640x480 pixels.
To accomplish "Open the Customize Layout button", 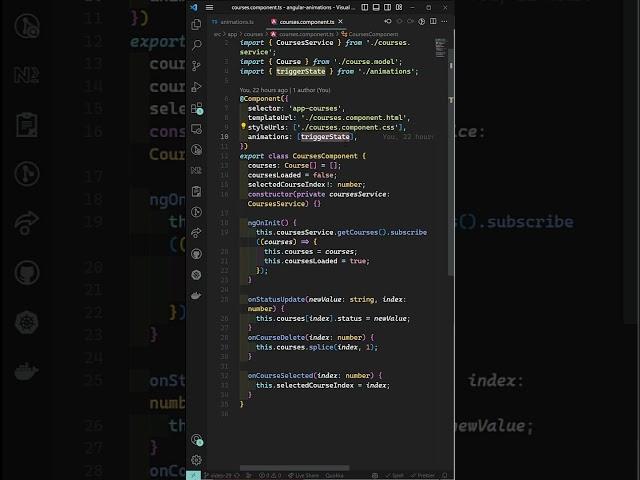I will click(399, 7).
